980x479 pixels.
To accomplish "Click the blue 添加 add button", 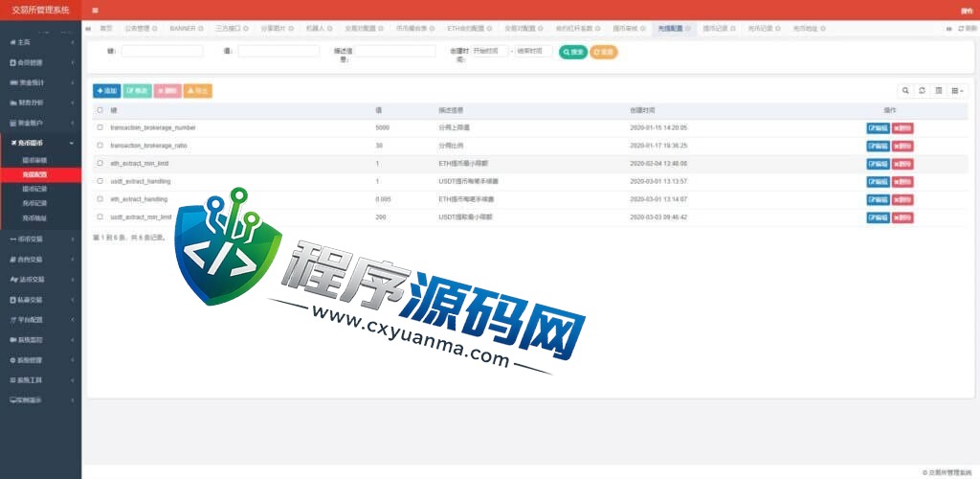I will tap(107, 91).
